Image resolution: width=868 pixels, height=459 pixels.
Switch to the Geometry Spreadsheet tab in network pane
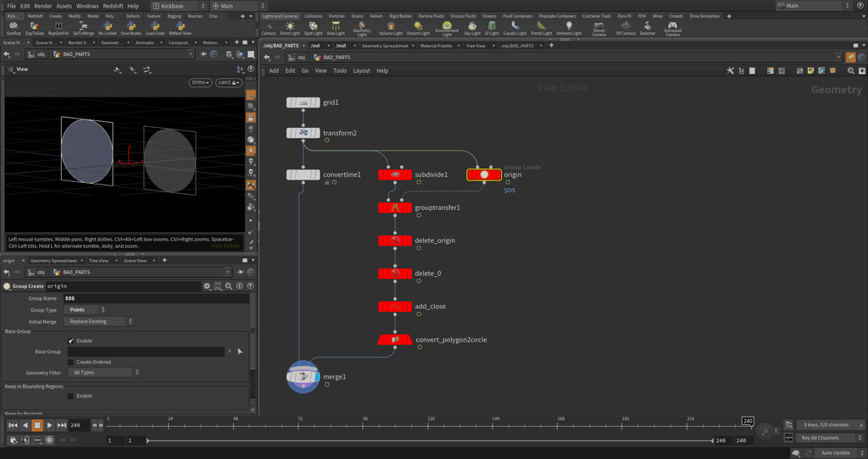(x=385, y=46)
